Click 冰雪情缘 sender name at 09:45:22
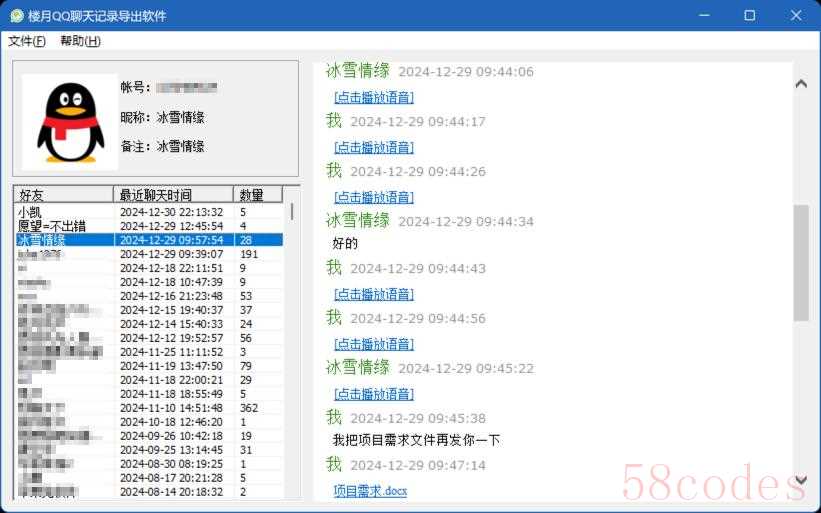The width and height of the screenshot is (821, 513). (x=358, y=367)
